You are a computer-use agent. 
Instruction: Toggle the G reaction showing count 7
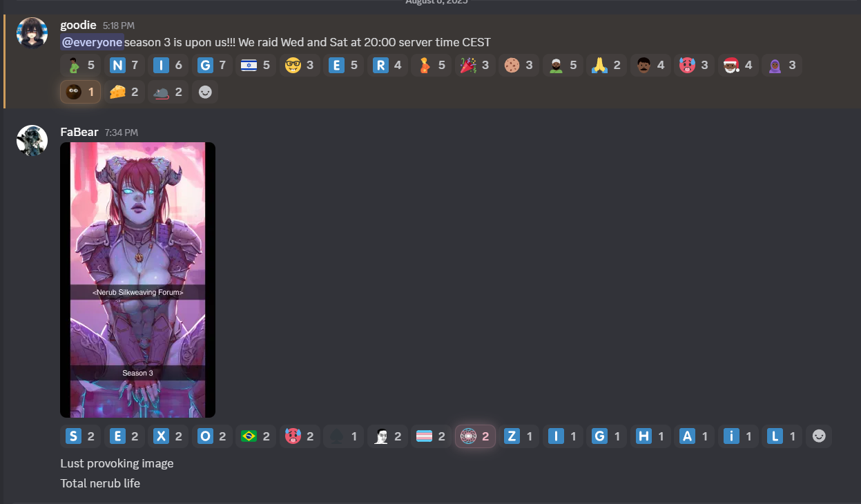point(212,66)
